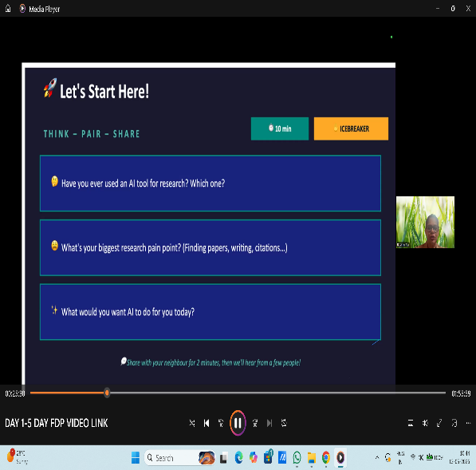Open the Windows Start menu
476x470 pixels.
coord(136,457)
